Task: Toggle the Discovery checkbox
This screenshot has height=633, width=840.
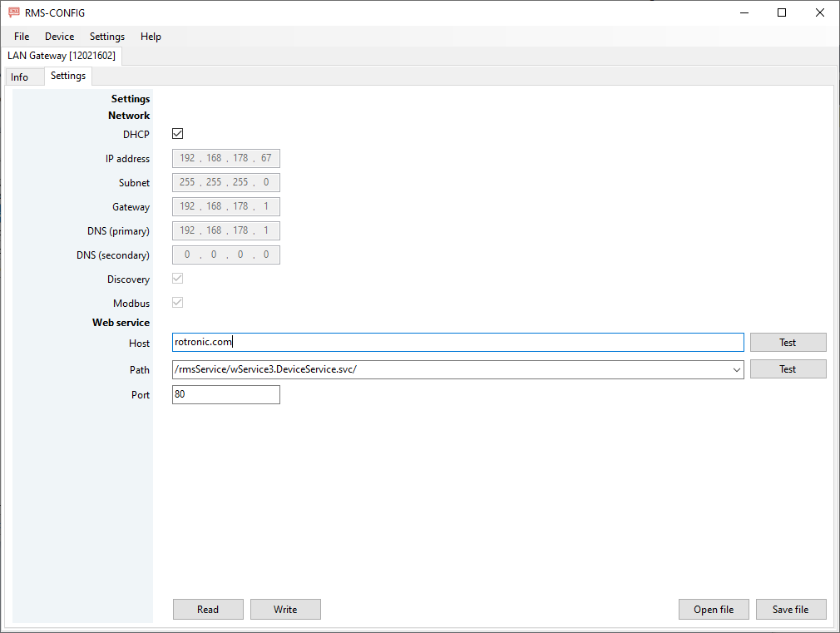Action: (x=177, y=278)
